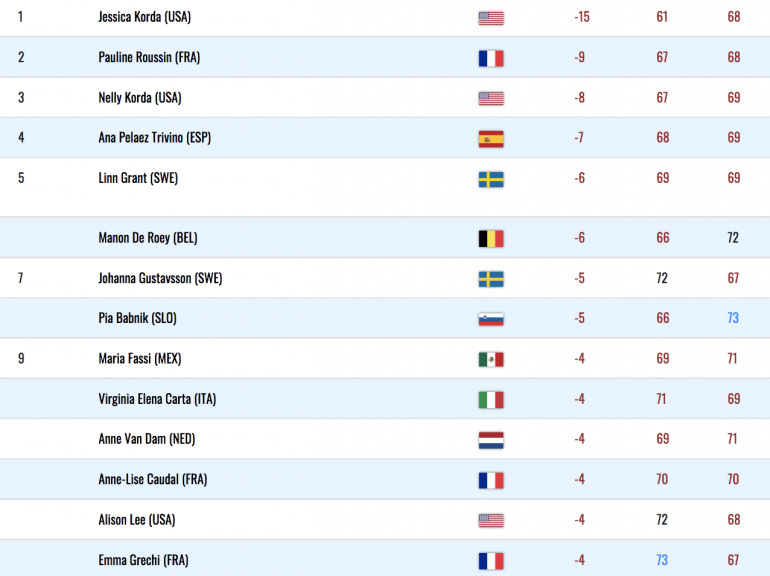This screenshot has height=576, width=770.
Task: Click the Mexican flag for Maria Fassi
Action: [491, 359]
